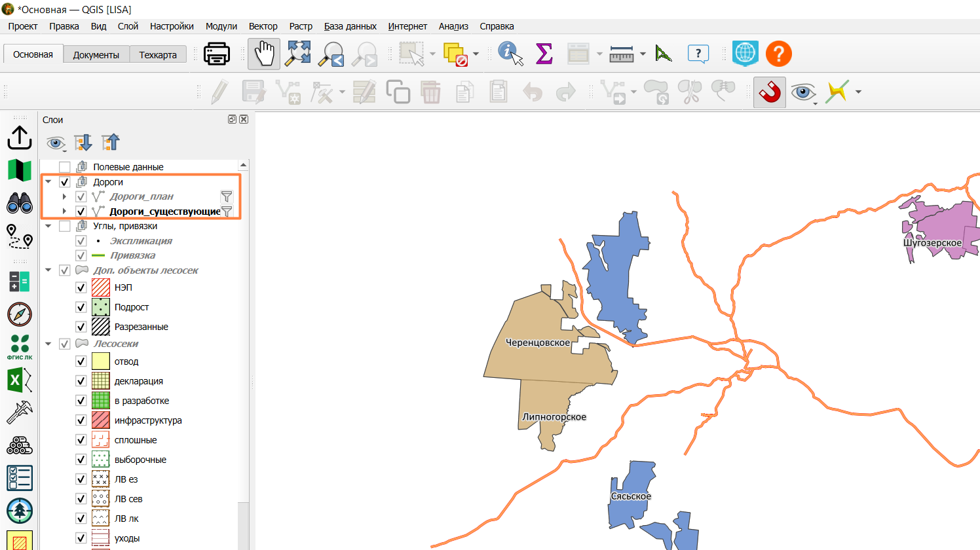Expand the Дороги_план layer node

click(64, 196)
